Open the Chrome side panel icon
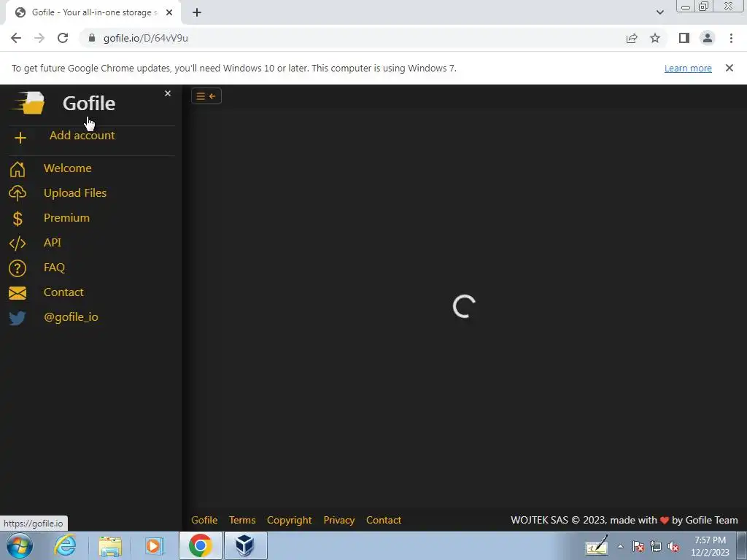 click(x=684, y=38)
